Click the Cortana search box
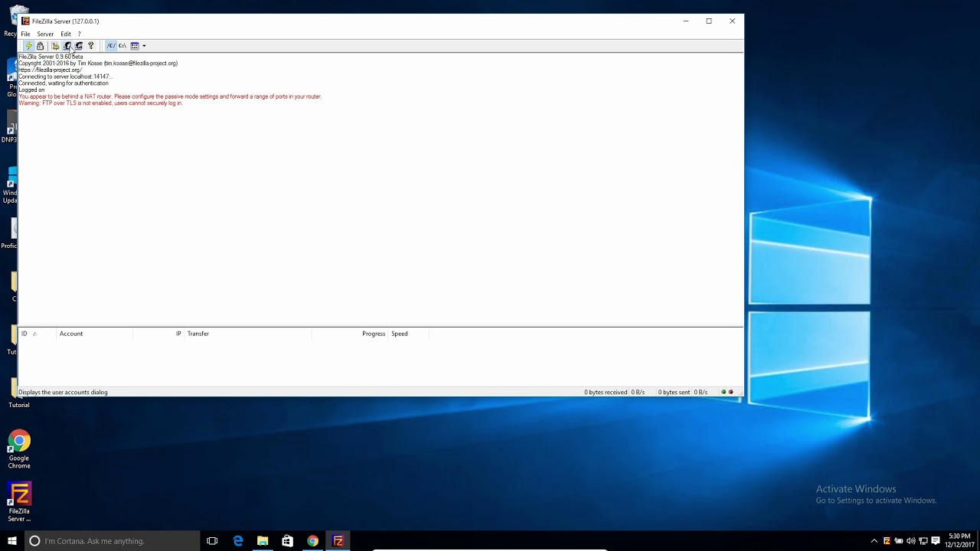 (112, 541)
